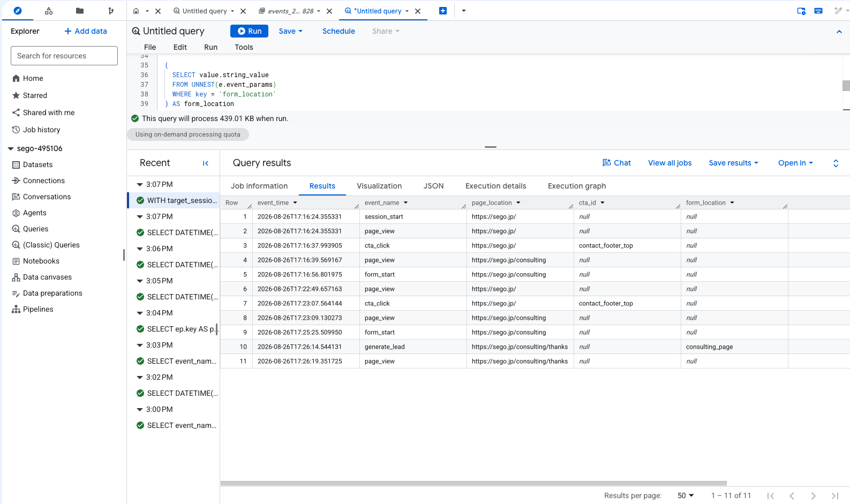This screenshot has height=504, width=850.
Task: Open the Save dropdown
Action: pyautogui.click(x=291, y=31)
